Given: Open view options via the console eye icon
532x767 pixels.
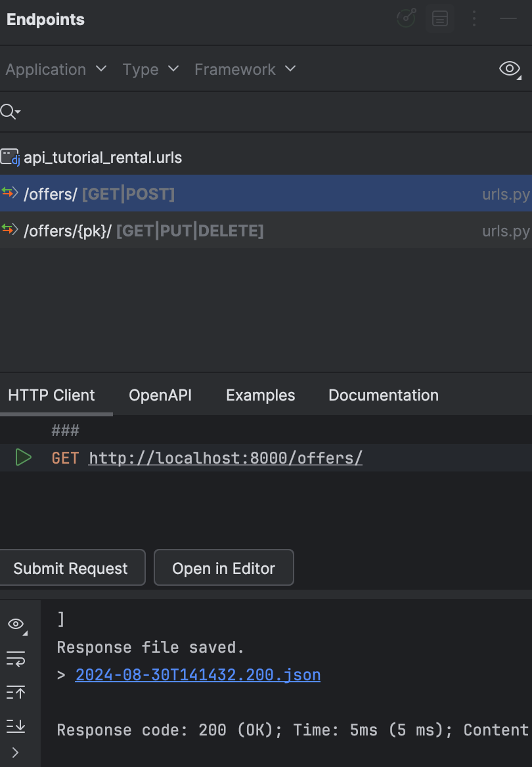Looking at the screenshot, I should point(16,624).
